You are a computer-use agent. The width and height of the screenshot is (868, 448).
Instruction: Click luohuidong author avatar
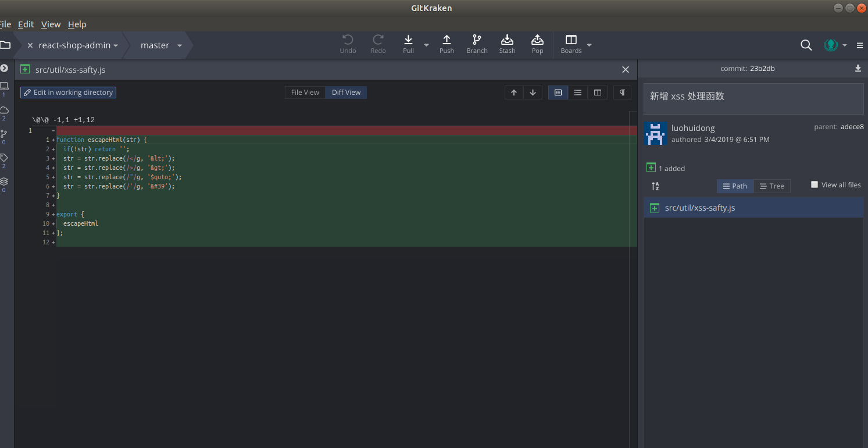[x=655, y=134]
